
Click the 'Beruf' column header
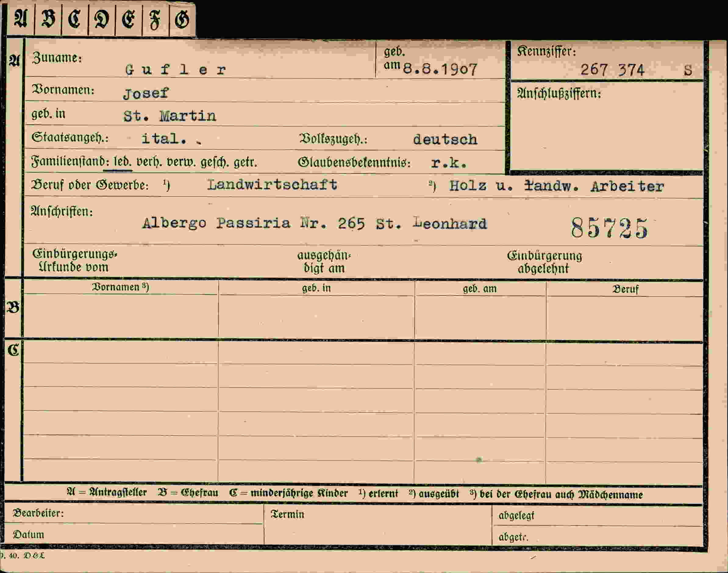pyautogui.click(x=626, y=289)
